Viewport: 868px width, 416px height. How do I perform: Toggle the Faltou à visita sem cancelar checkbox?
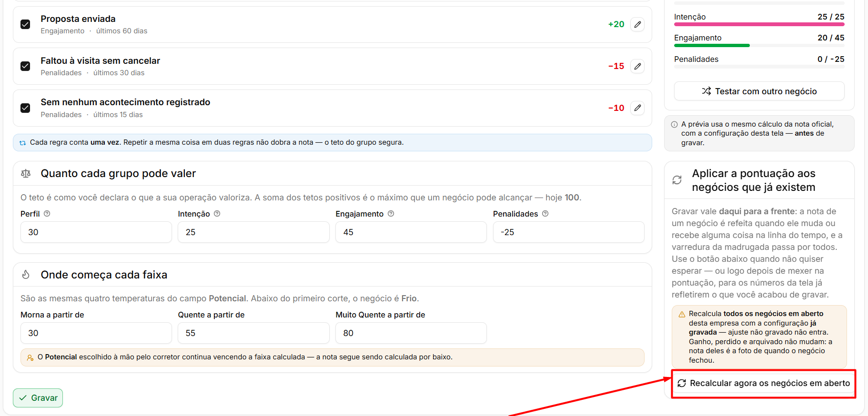click(x=25, y=66)
